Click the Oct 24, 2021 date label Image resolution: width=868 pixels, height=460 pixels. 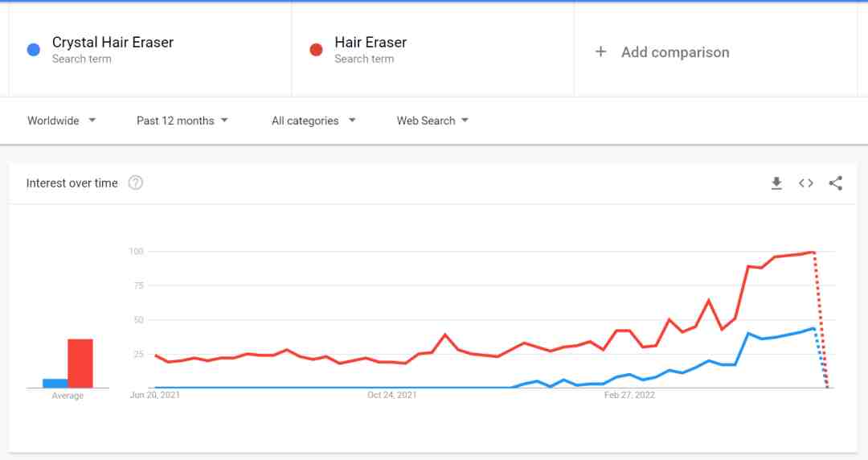point(392,395)
